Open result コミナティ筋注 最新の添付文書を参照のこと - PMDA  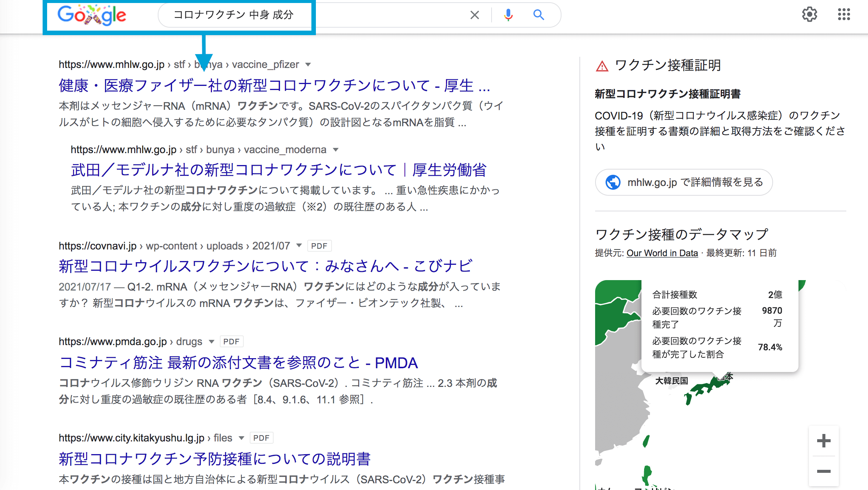(238, 362)
